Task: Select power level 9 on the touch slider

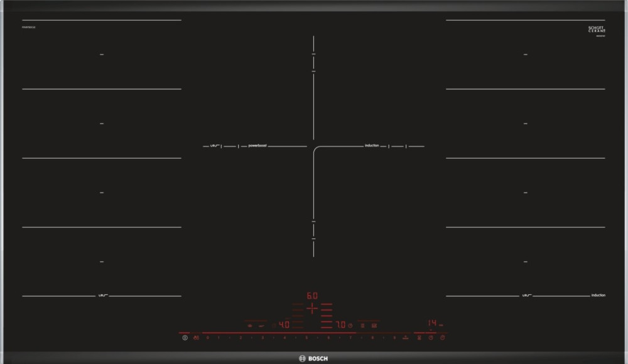Action: tap(394, 336)
